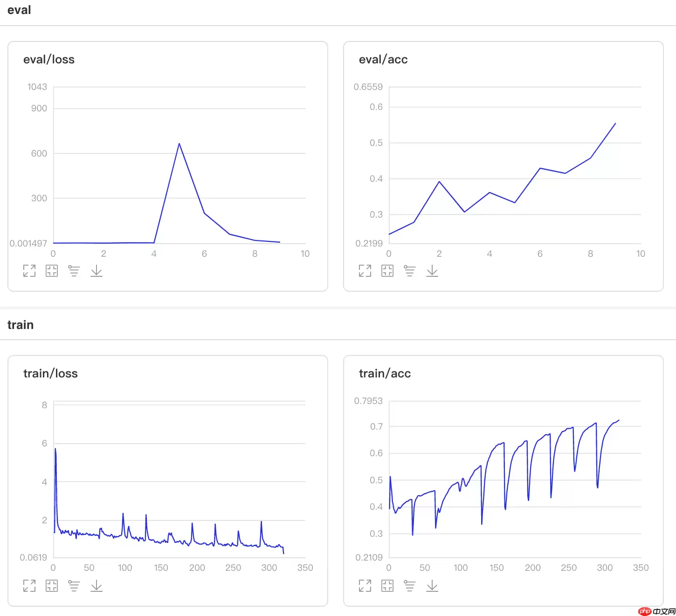Image resolution: width=676 pixels, height=616 pixels.
Task: Download the eval/acc chart data
Action: pos(432,271)
